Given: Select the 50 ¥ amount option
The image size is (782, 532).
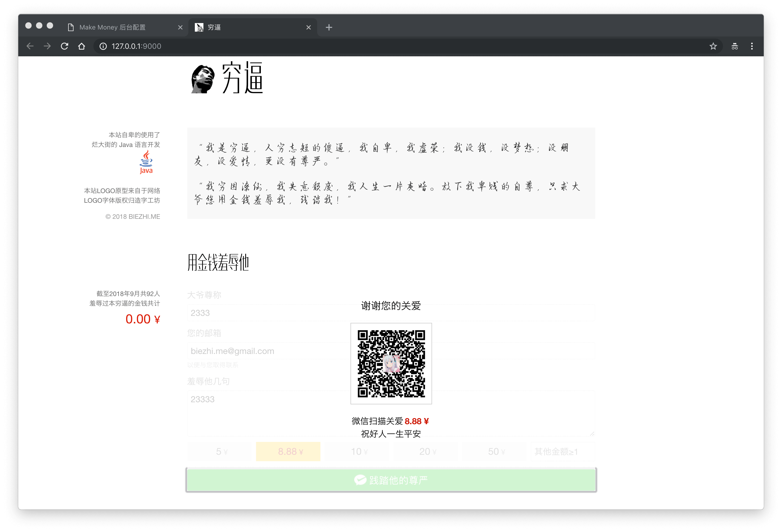Looking at the screenshot, I should (494, 451).
